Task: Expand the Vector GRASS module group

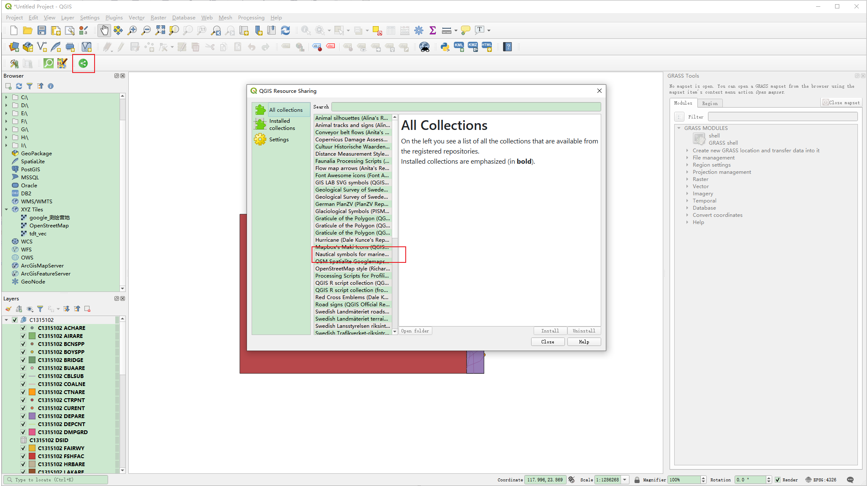Action: [x=687, y=186]
